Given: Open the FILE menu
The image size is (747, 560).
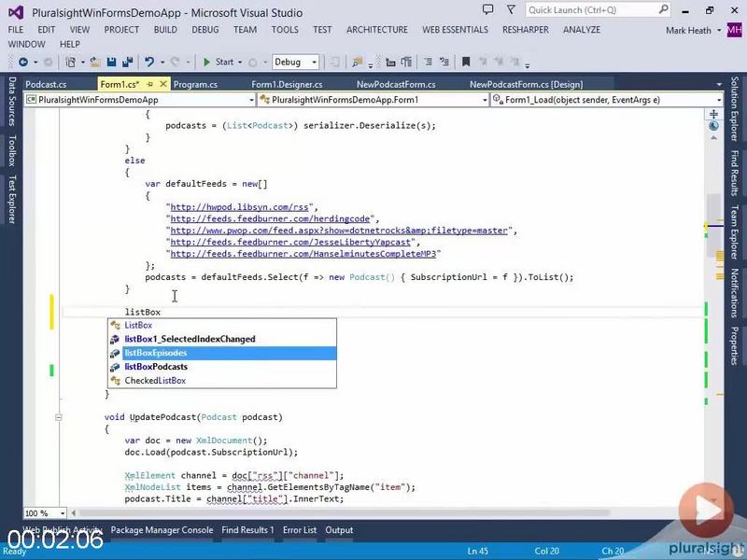Looking at the screenshot, I should [16, 30].
